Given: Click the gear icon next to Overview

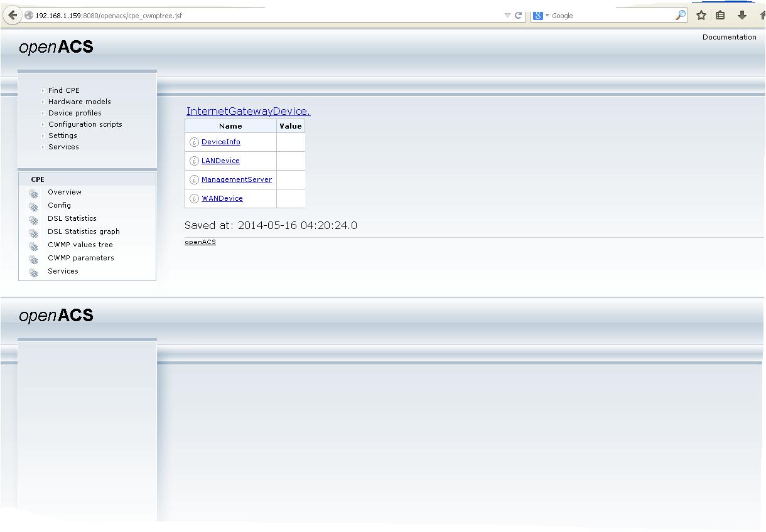Looking at the screenshot, I should pos(33,193).
